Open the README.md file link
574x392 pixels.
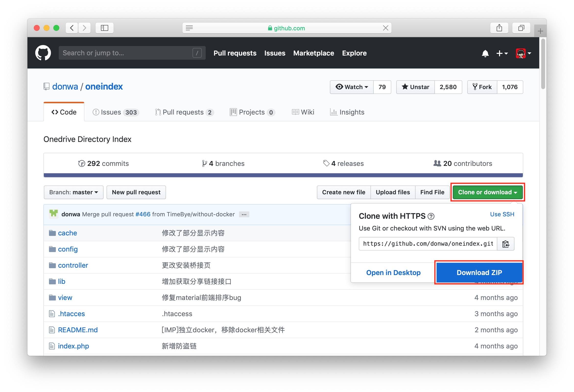(x=78, y=330)
